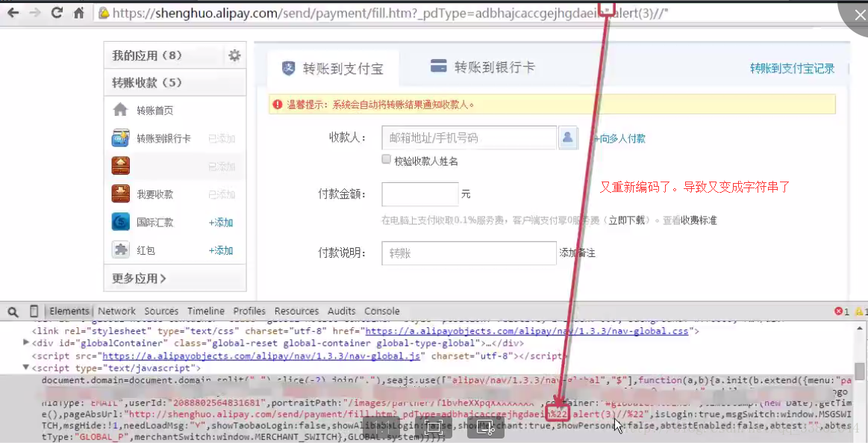The width and height of the screenshot is (868, 443).
Task: Click the DevTools scrollbar up arrow
Action: pyautogui.click(x=859, y=328)
